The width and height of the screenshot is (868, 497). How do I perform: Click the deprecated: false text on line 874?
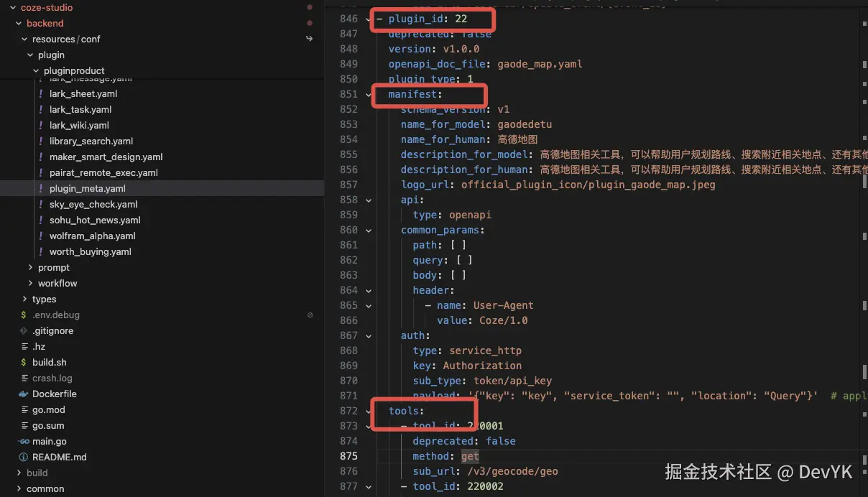click(464, 441)
